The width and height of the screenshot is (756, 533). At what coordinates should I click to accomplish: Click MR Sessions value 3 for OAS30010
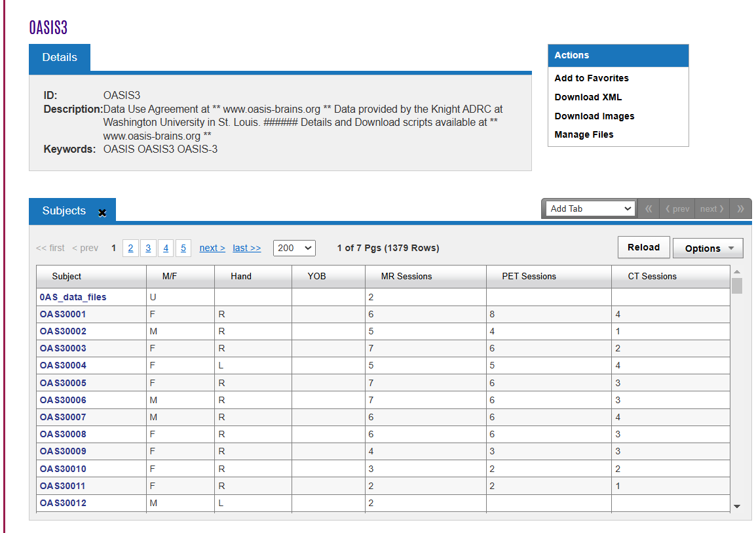(x=371, y=469)
